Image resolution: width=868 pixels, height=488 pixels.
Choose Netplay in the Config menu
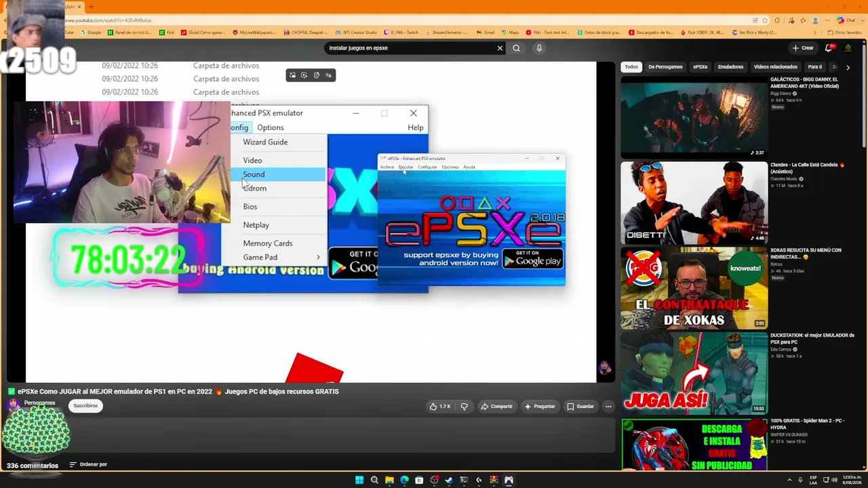256,225
